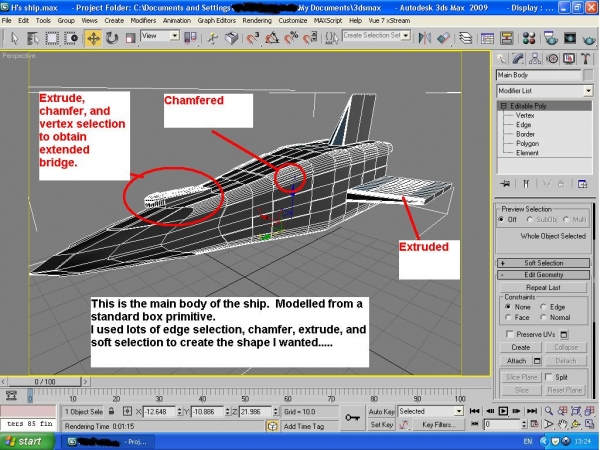Click the Play Animation button

pos(503,411)
